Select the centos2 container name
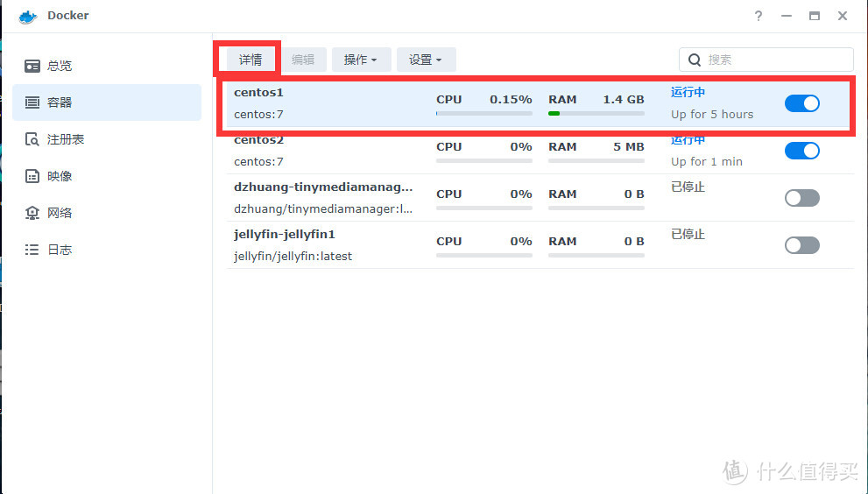 click(258, 140)
